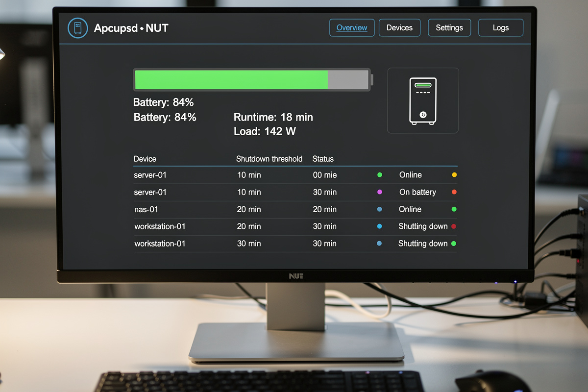This screenshot has height=392, width=588.
Task: Click magenta dot before On battery label
Action: click(380, 192)
